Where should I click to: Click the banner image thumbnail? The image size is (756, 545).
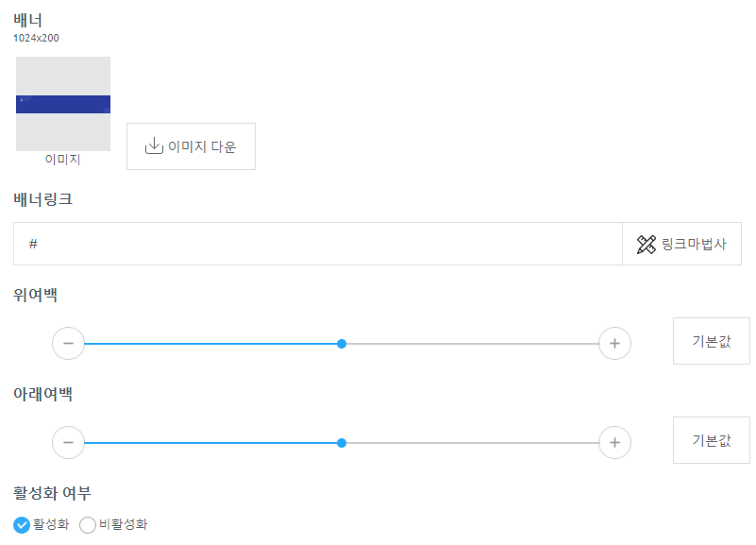tap(63, 104)
